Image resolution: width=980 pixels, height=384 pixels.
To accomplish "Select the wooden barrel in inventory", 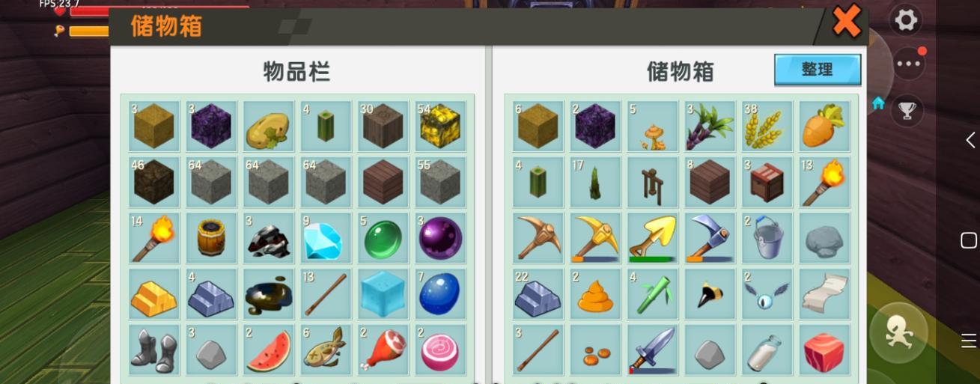I will tap(211, 238).
